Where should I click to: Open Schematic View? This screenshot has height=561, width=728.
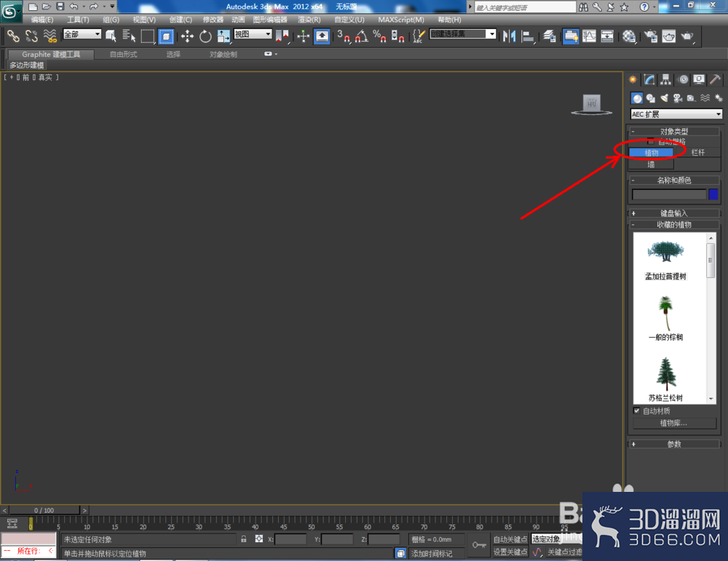tap(607, 36)
